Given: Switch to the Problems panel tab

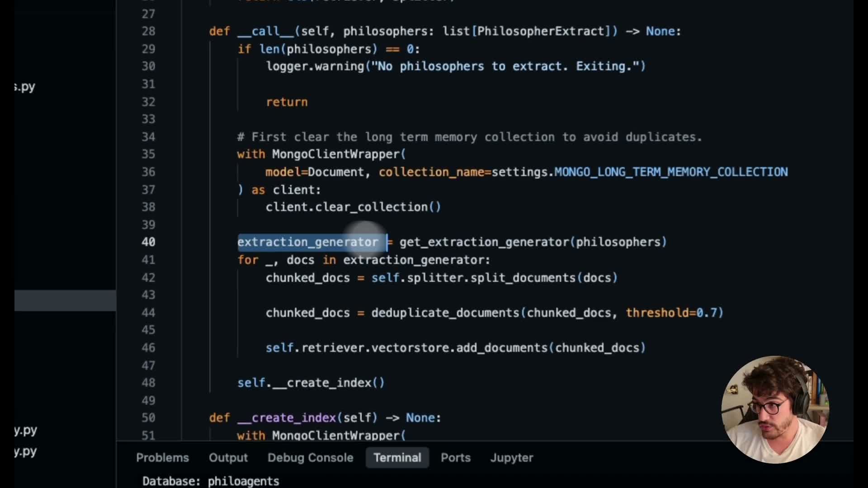Looking at the screenshot, I should (162, 458).
